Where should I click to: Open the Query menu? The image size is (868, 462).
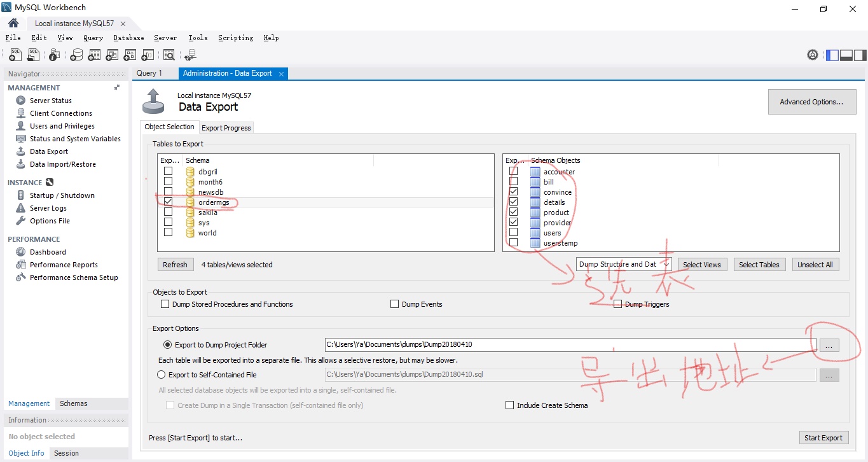tap(93, 38)
